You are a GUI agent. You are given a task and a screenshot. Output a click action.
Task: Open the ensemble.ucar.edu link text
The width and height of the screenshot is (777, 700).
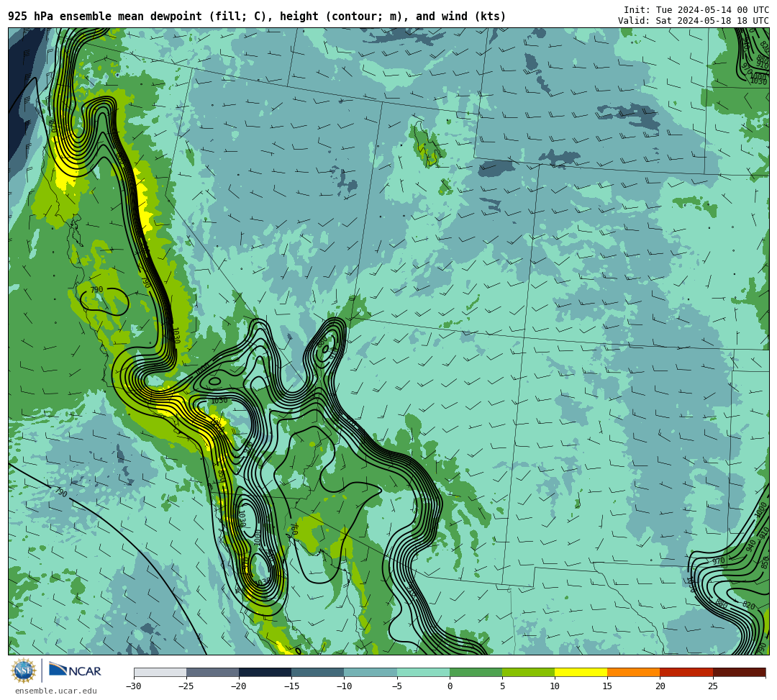pyautogui.click(x=56, y=691)
